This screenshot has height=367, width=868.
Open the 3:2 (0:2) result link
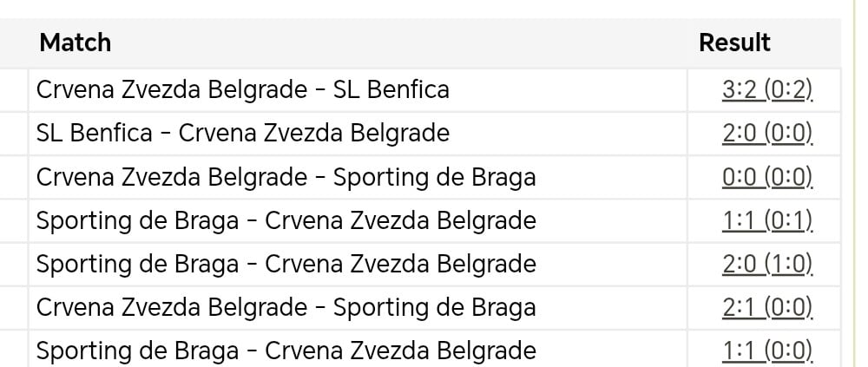pos(766,89)
